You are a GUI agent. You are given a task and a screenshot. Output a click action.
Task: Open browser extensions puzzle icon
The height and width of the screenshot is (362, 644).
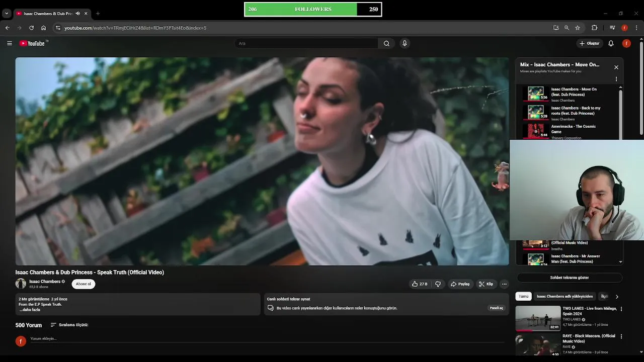pos(595,28)
